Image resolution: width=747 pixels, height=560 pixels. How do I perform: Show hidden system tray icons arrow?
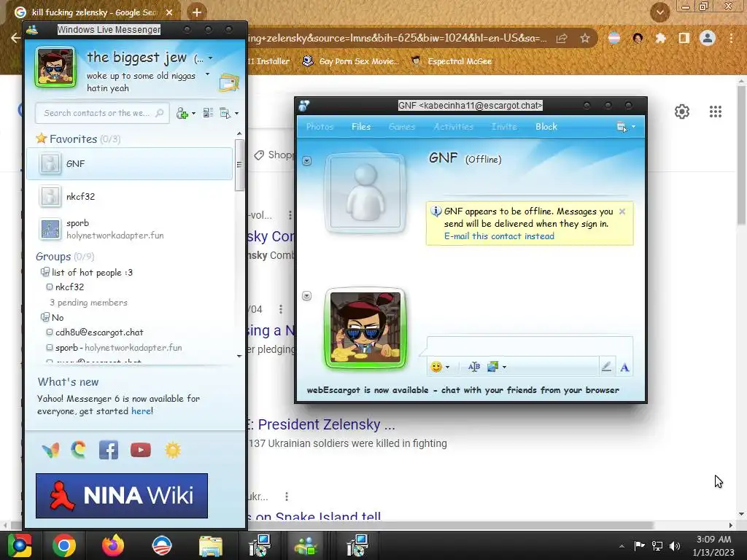tap(622, 546)
